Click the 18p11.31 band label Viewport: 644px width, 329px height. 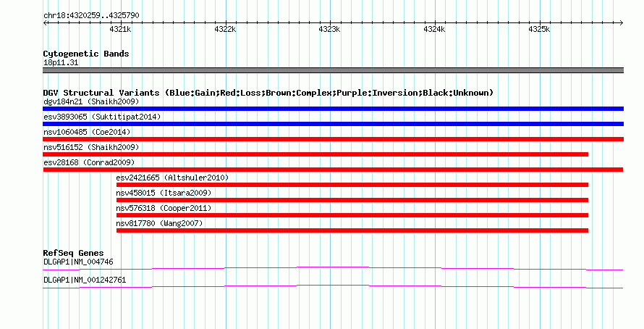tap(61, 62)
